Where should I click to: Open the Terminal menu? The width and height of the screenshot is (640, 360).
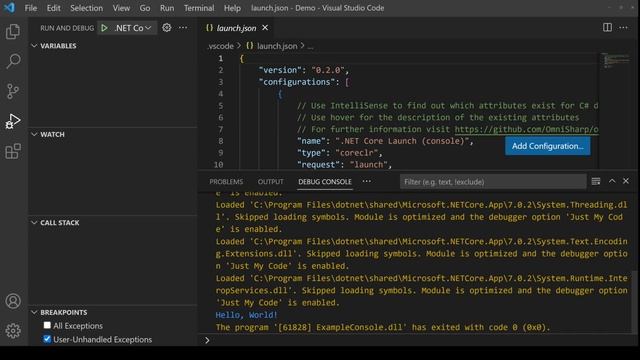[x=199, y=8]
